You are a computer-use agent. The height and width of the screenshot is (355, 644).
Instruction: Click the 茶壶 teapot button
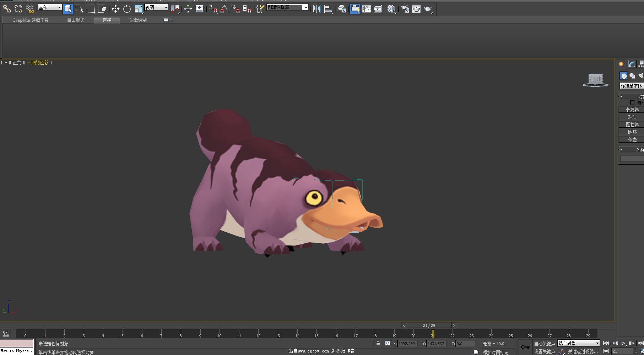[x=632, y=139]
